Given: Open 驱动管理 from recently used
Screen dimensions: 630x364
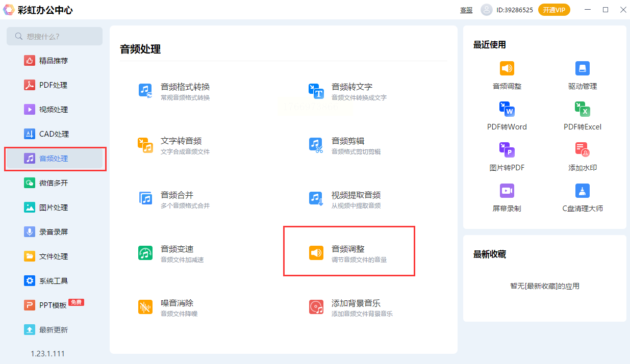Looking at the screenshot, I should pyautogui.click(x=583, y=68).
